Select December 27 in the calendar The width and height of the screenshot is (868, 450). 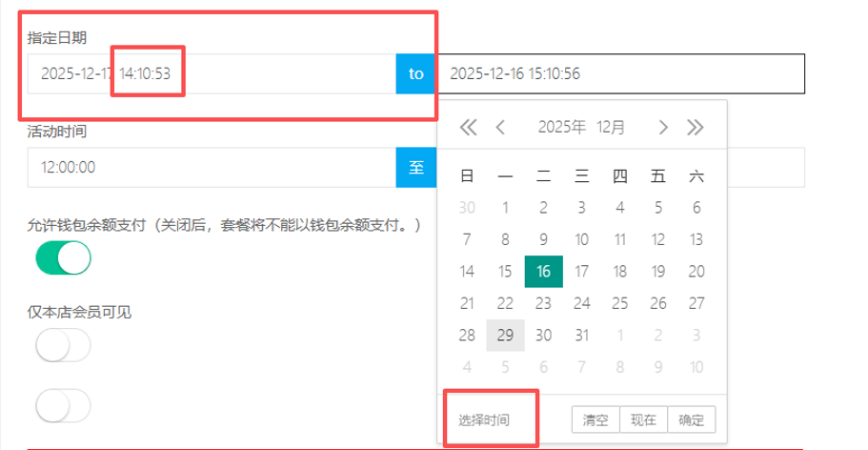point(696,303)
